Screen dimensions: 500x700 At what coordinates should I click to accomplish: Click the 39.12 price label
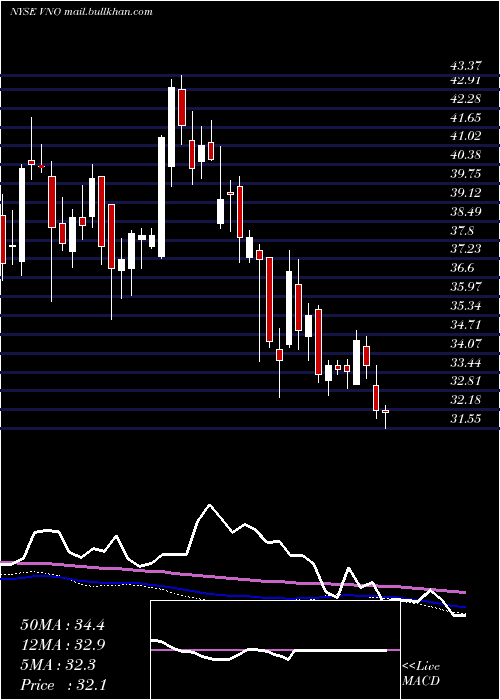tap(466, 192)
